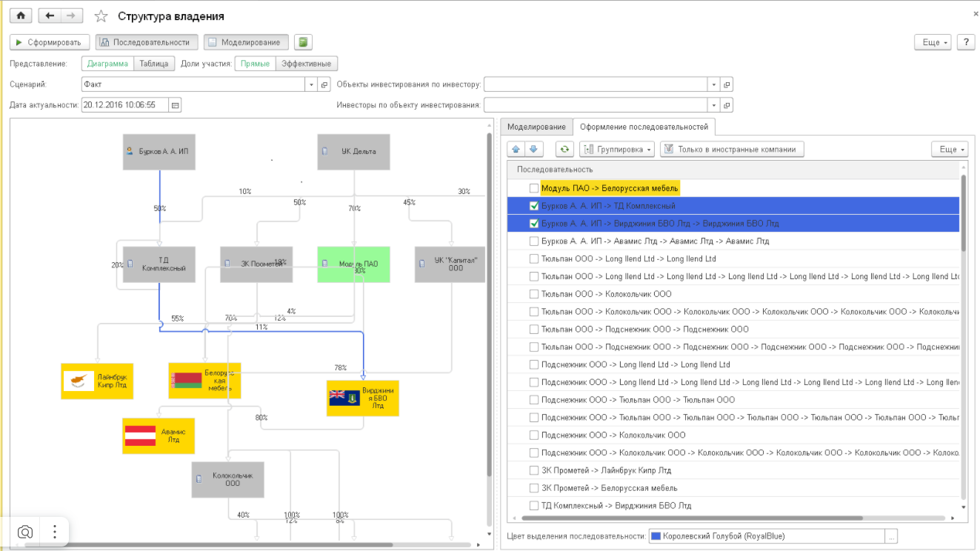980x551 pixels.
Task: Expand the Сценарий dropdown list
Action: coord(311,84)
